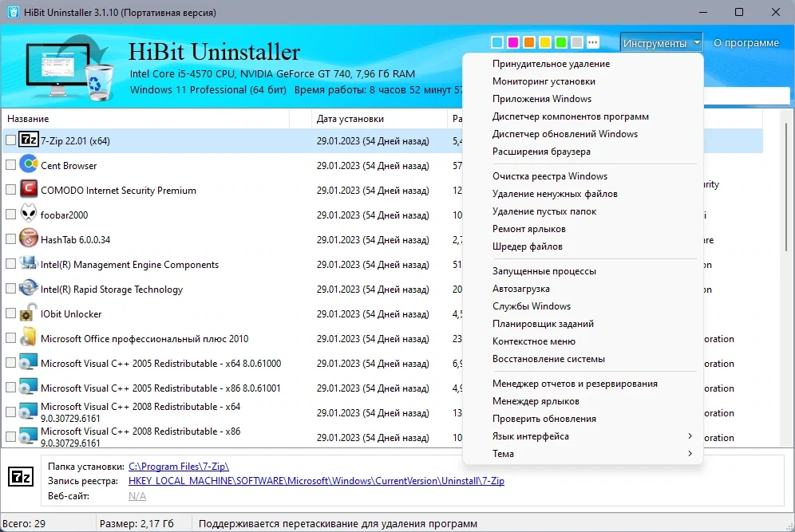The width and height of the screenshot is (795, 532).
Task: Launch Очистка реестра Windows
Action: coord(550,176)
